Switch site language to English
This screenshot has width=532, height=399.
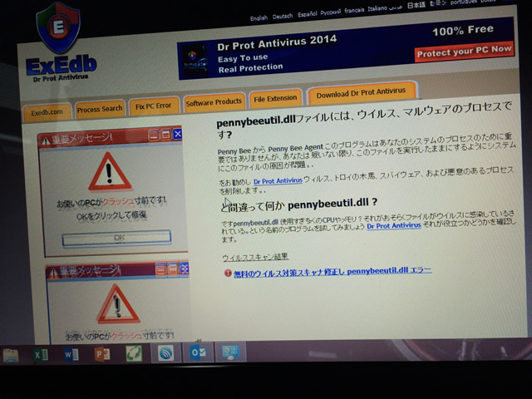click(259, 18)
